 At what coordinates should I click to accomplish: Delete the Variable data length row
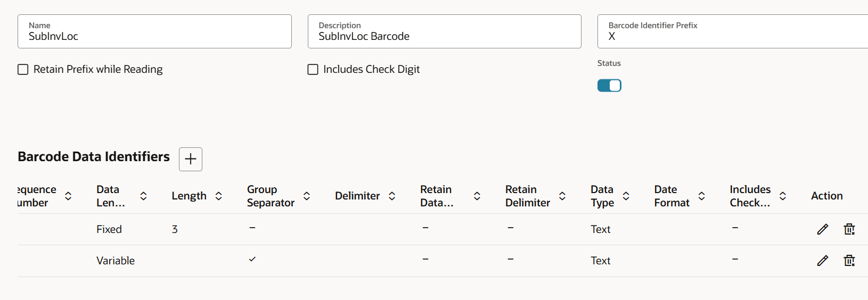click(x=849, y=261)
